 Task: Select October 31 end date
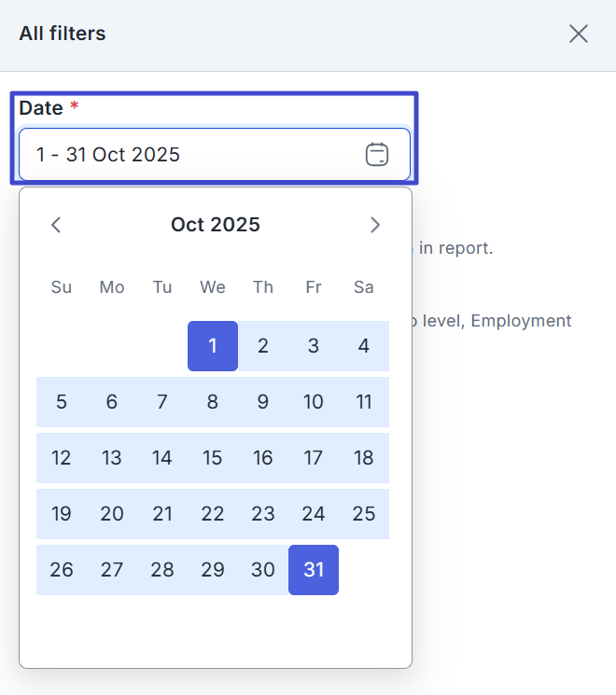point(314,570)
